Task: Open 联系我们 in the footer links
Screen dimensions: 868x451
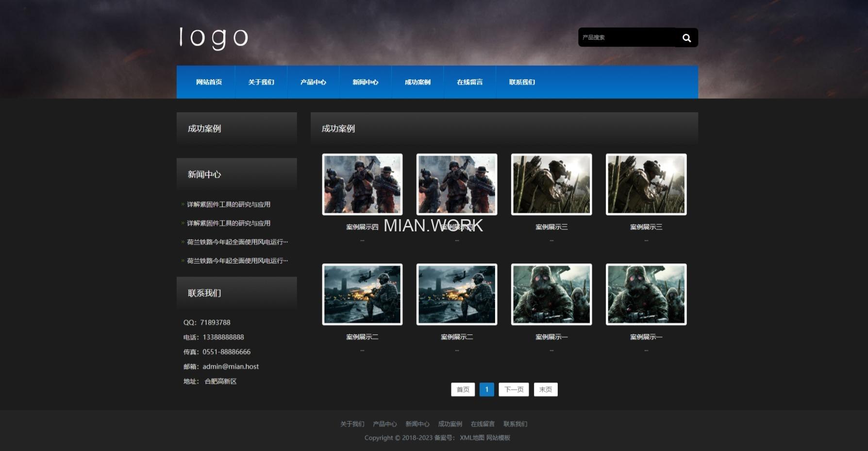Action: point(515,424)
